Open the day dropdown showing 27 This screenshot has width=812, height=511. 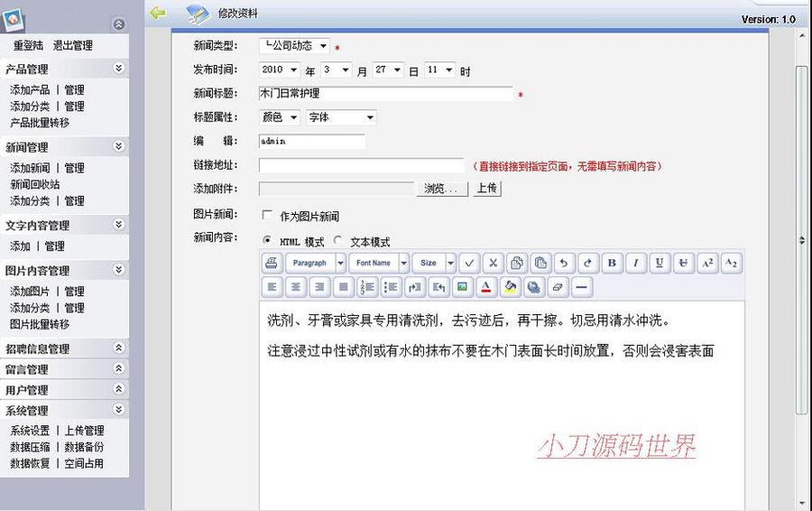click(388, 70)
